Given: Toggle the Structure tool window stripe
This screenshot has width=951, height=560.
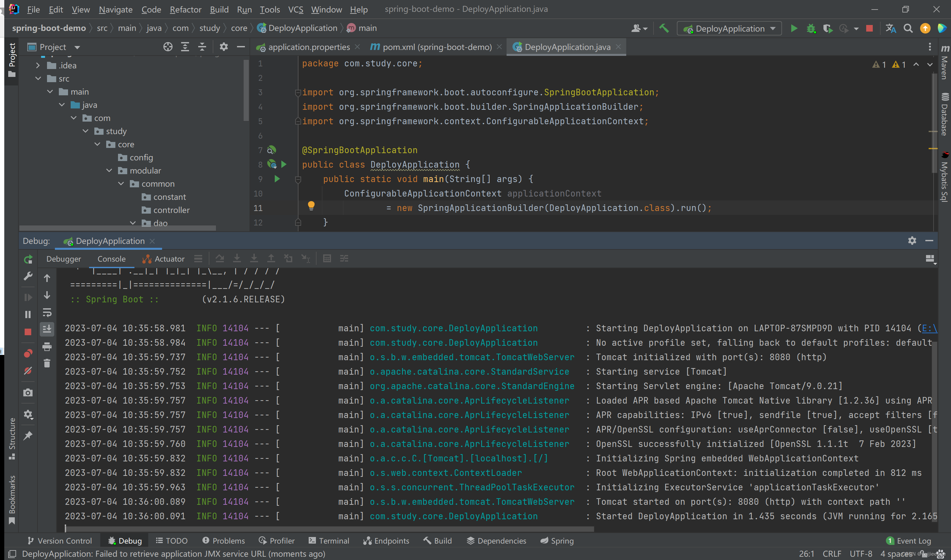Looking at the screenshot, I should [x=12, y=438].
